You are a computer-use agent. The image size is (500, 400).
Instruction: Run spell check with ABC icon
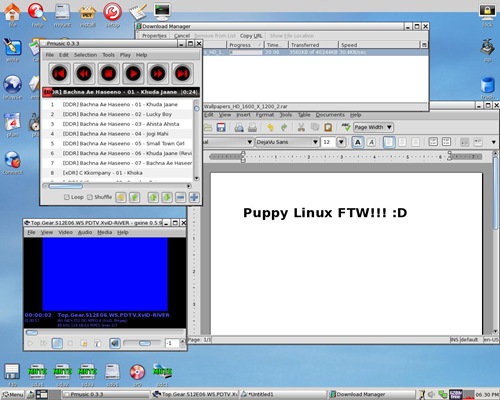pos(346,127)
